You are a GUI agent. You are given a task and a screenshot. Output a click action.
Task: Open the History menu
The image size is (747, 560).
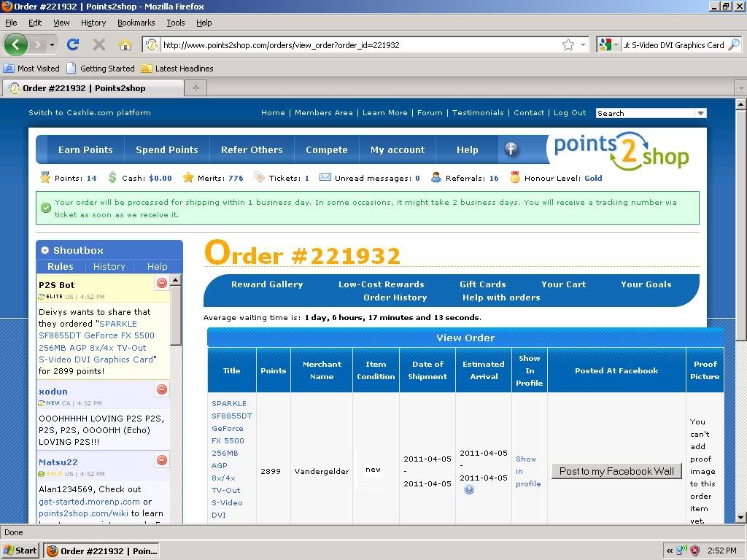pos(93,23)
